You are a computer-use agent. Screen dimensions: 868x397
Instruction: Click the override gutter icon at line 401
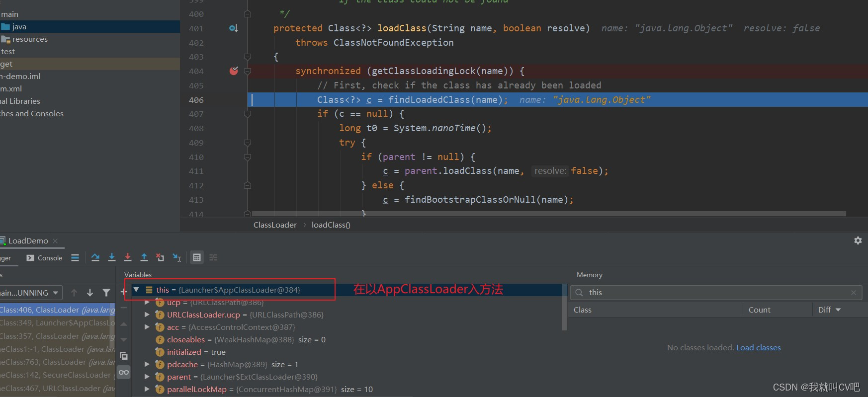(x=233, y=28)
